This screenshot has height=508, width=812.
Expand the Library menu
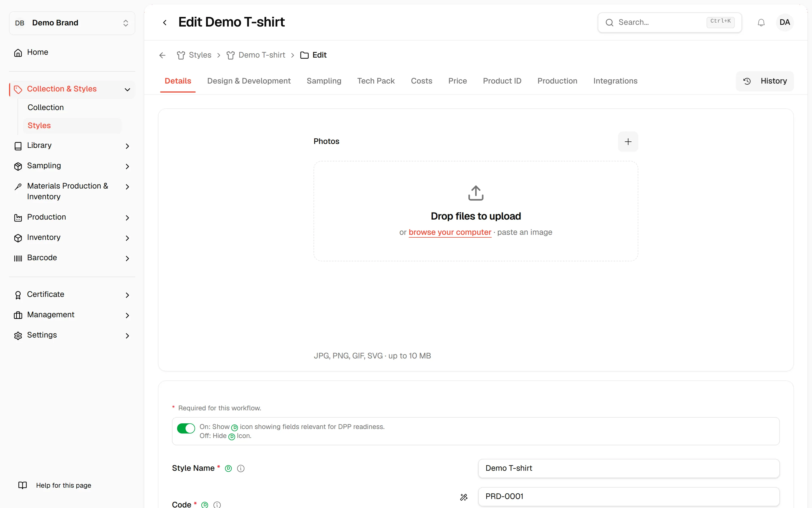point(72,146)
